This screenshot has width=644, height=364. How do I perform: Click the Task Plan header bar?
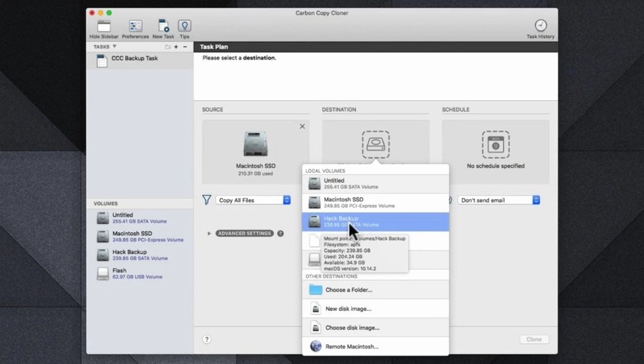(375, 47)
